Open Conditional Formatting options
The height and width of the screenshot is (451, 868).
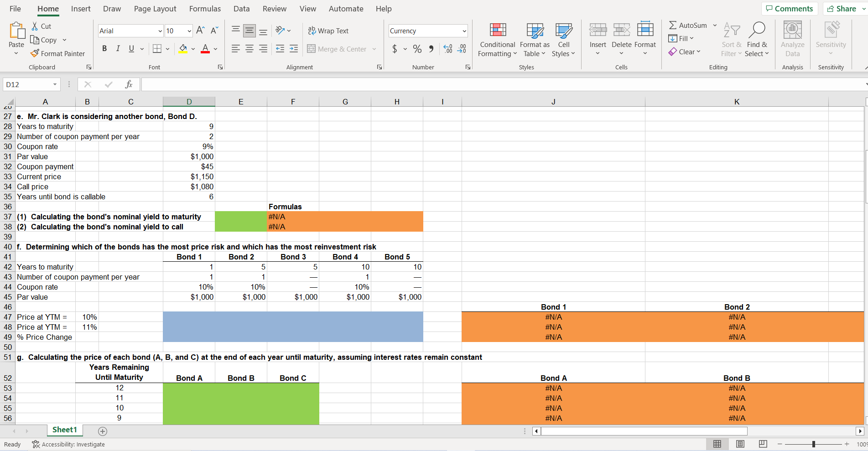tap(497, 40)
